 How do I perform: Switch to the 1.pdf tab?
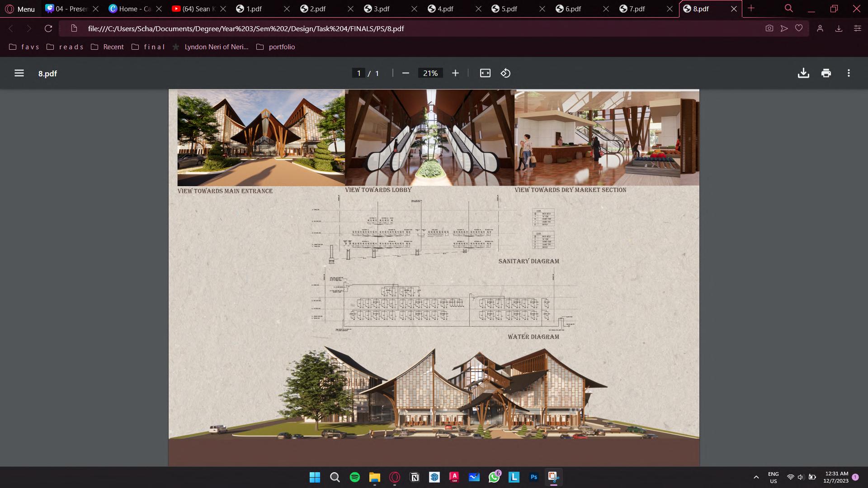254,9
